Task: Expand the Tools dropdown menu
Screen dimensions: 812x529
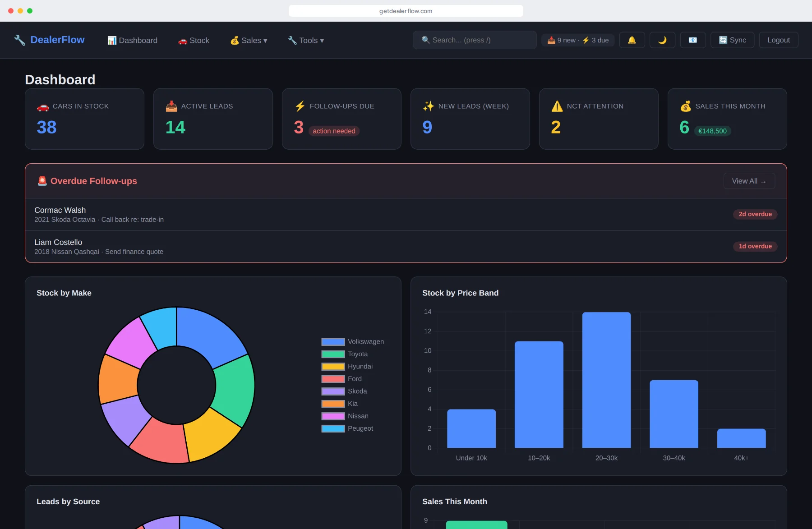Action: tap(306, 41)
